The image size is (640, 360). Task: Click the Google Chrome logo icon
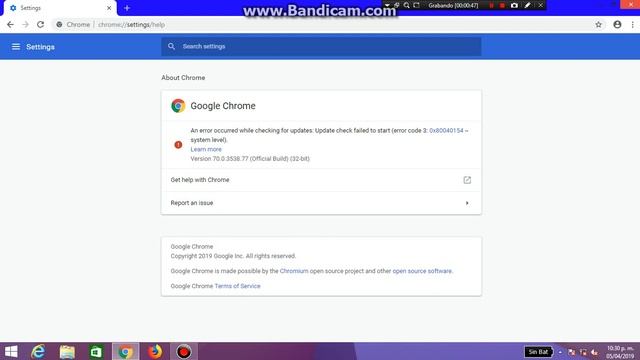178,106
